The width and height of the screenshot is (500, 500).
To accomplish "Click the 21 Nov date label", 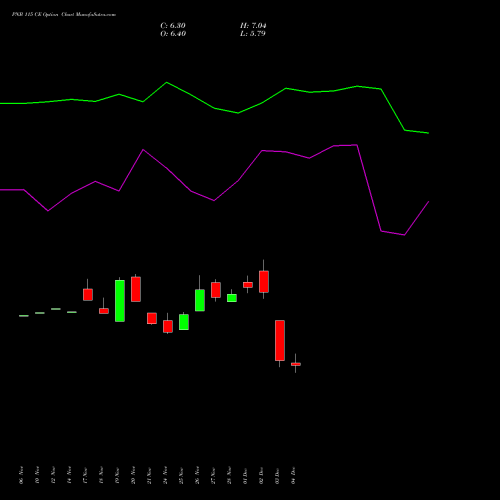I will pos(149,475).
